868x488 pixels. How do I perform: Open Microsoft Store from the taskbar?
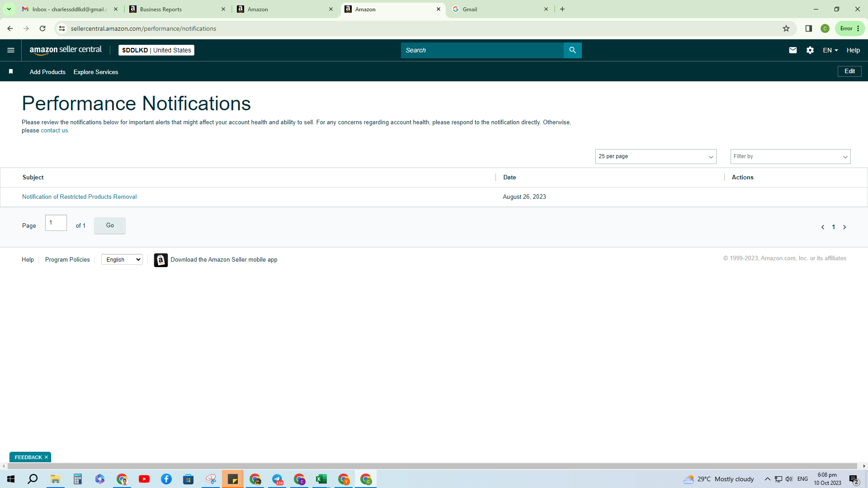(x=189, y=479)
